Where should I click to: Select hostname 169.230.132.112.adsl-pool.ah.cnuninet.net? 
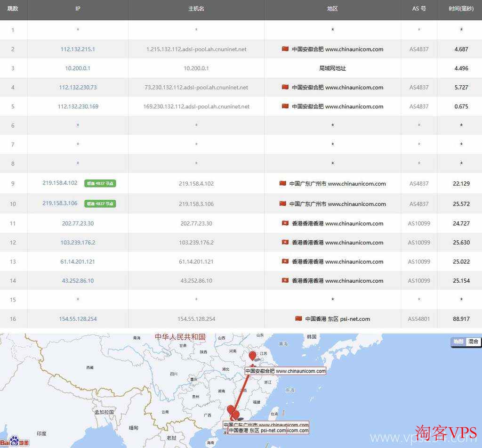coord(196,106)
